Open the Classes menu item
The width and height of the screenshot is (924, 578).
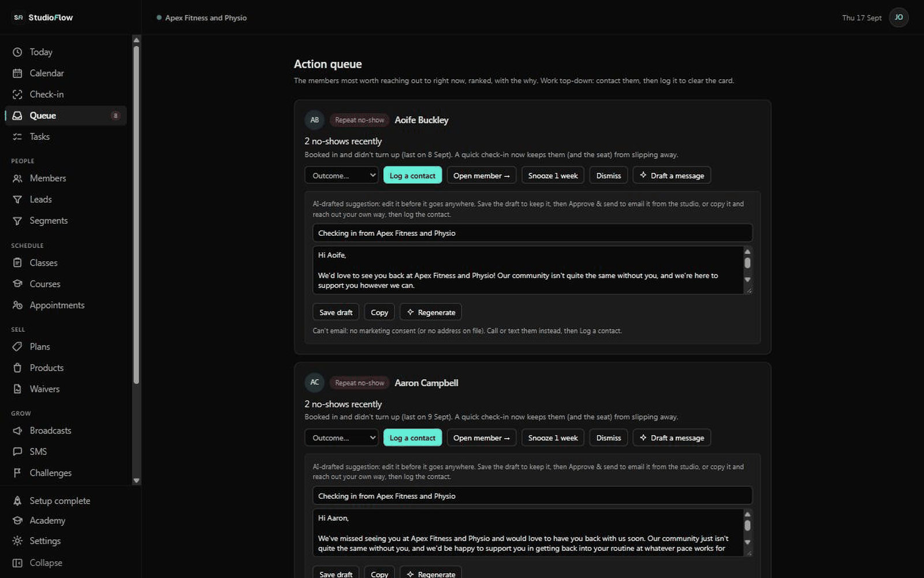pos(65,263)
